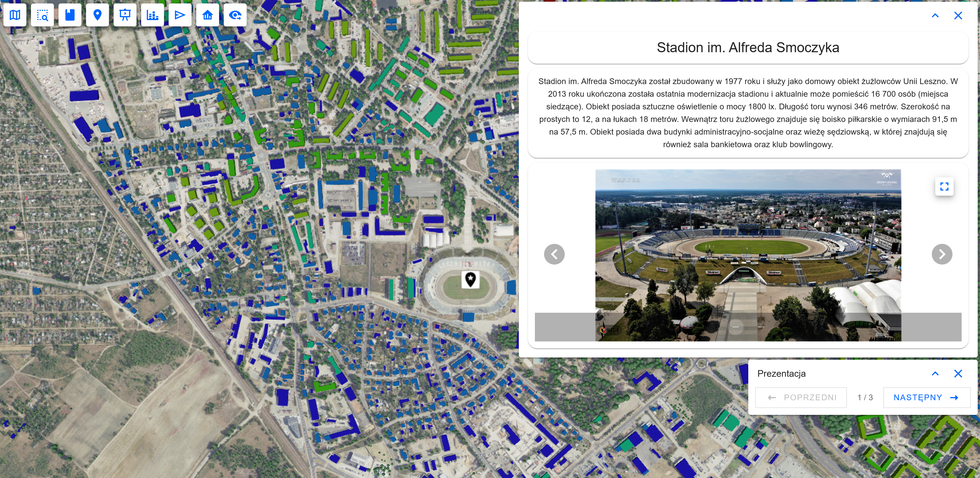The width and height of the screenshot is (980, 478).
Task: Collapse the Prezentacja panel
Action: tap(935, 373)
